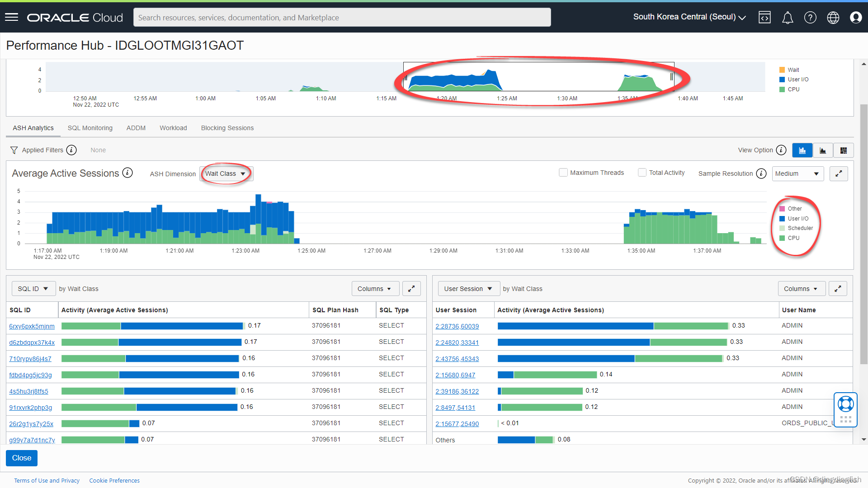Sort by the User Name column header
Screen dimensions: 868x488
click(799, 310)
